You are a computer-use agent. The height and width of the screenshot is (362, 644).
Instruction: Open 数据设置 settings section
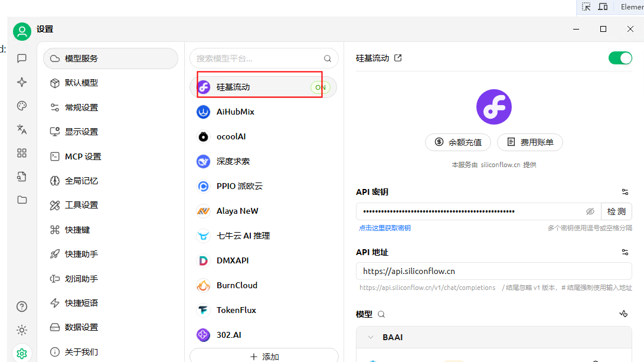pos(110,327)
